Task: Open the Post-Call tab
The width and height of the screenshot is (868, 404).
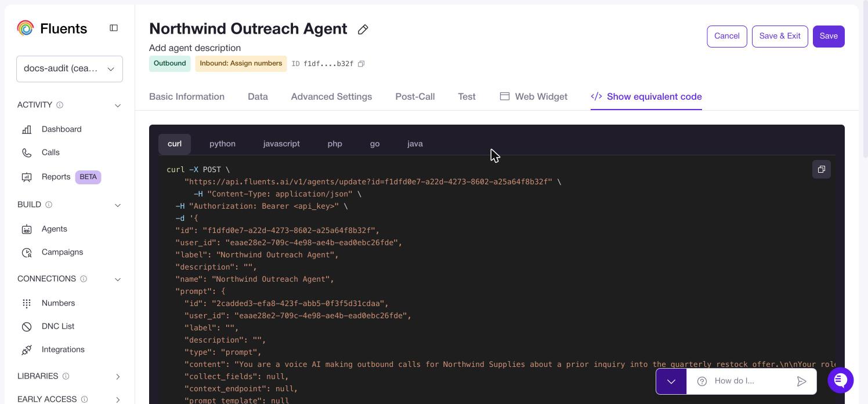Action: click(415, 97)
